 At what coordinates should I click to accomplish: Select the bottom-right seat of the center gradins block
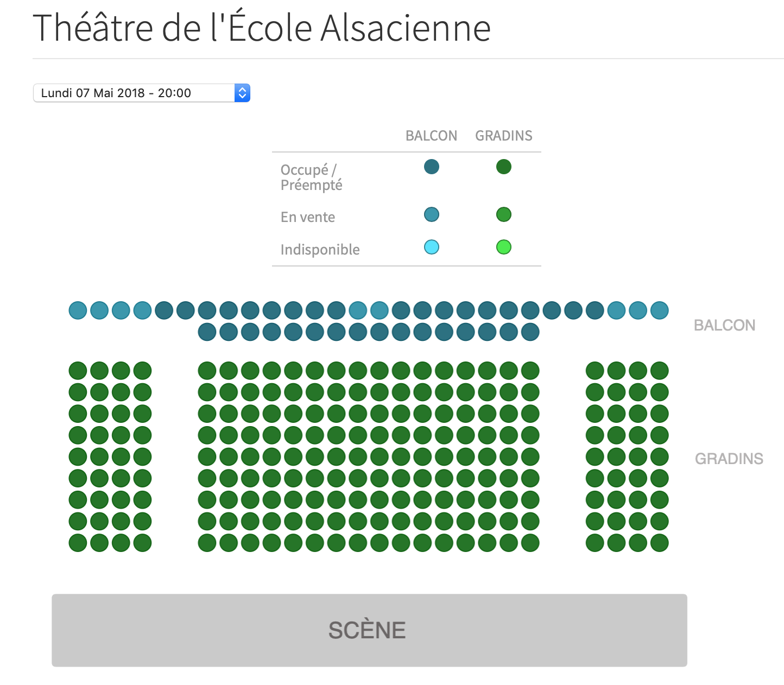pos(530,543)
